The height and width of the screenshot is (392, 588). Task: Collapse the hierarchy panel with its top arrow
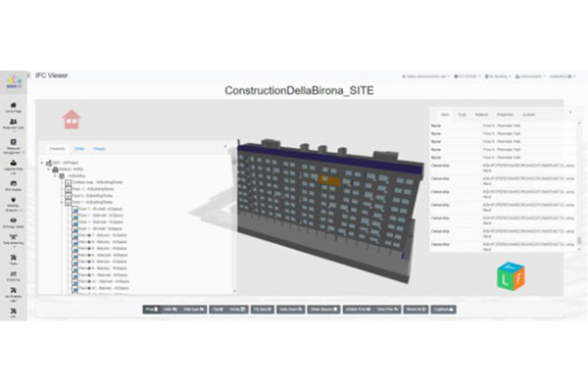tap(225, 147)
